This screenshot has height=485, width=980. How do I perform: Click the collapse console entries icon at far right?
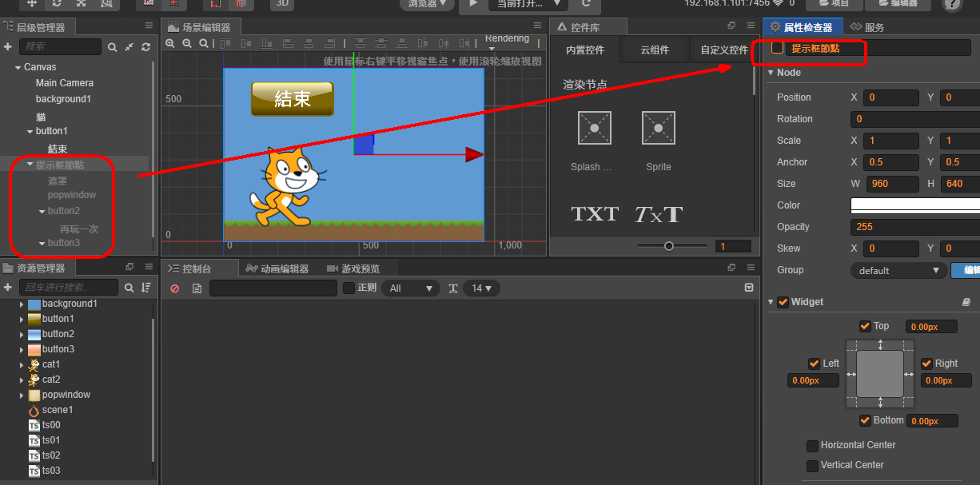point(749,288)
